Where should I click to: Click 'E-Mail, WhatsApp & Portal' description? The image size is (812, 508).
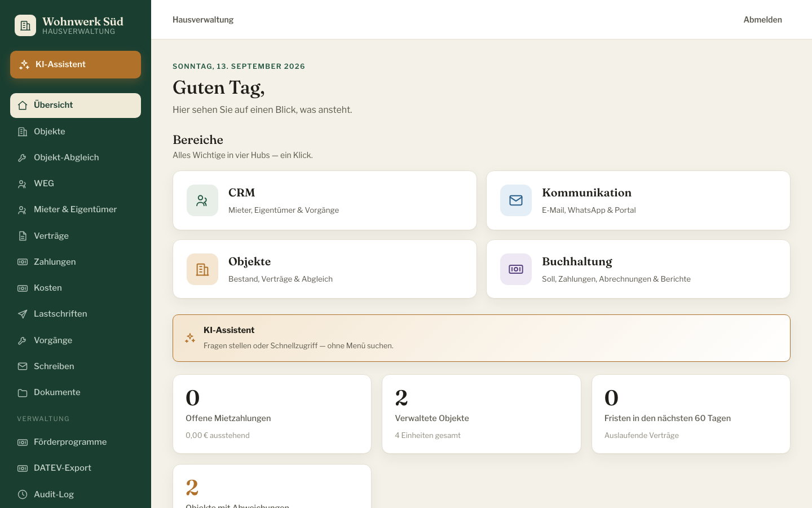pyautogui.click(x=589, y=210)
